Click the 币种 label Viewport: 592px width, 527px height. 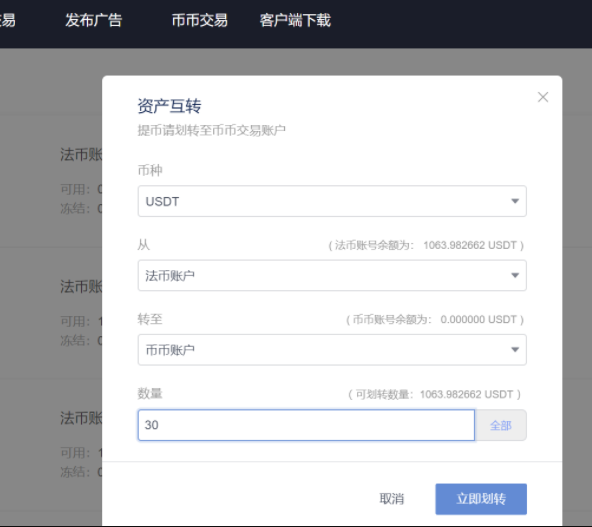tap(150, 170)
